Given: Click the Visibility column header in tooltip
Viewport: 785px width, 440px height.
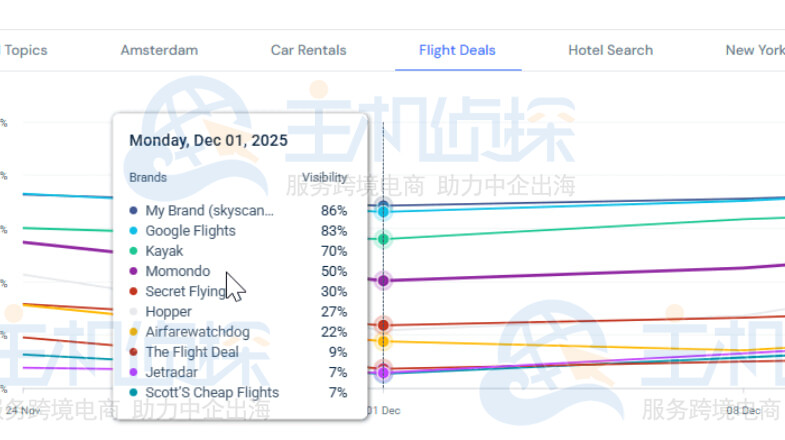Looking at the screenshot, I should coord(325,178).
